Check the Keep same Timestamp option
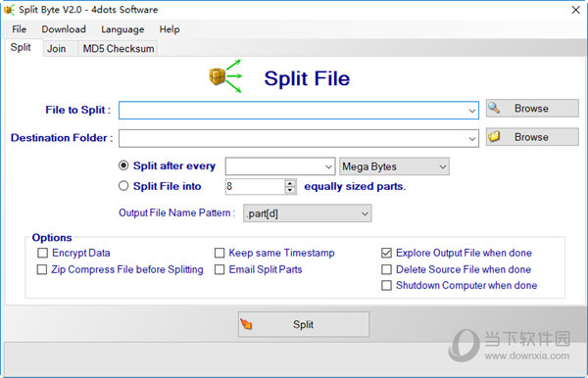 tap(220, 253)
